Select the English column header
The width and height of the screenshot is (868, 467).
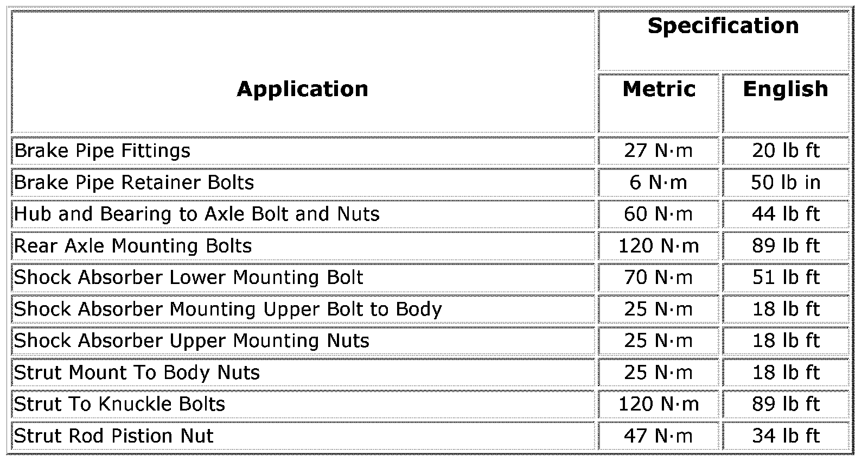[785, 89]
